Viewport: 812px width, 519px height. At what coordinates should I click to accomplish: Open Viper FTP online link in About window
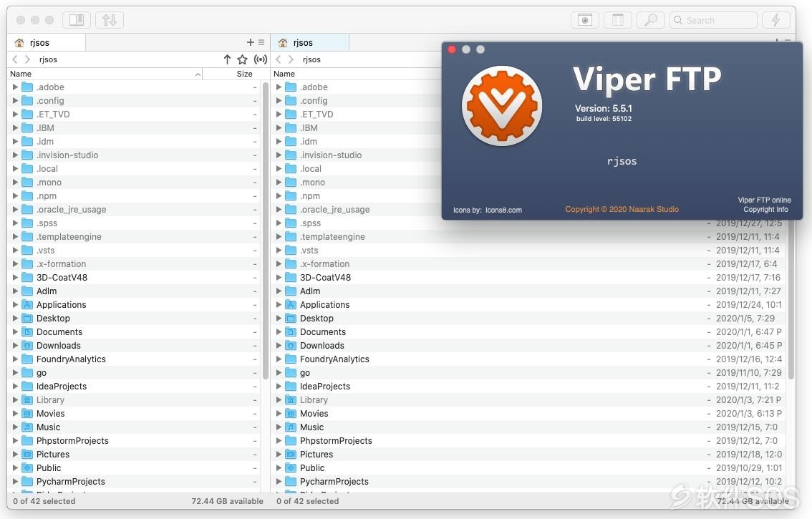[x=764, y=200]
